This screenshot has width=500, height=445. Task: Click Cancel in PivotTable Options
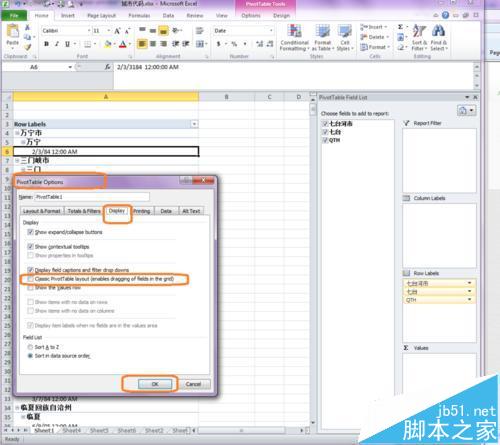point(193,384)
